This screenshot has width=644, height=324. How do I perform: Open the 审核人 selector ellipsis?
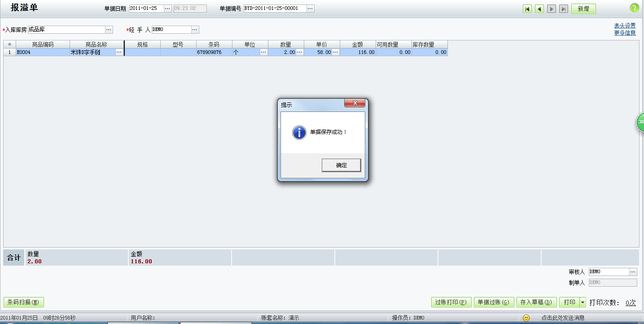point(633,272)
